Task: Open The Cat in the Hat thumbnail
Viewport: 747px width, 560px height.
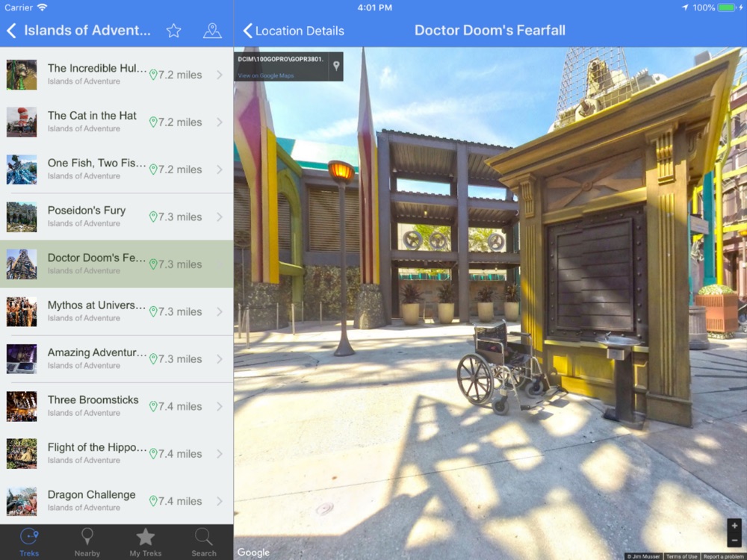Action: [x=22, y=122]
